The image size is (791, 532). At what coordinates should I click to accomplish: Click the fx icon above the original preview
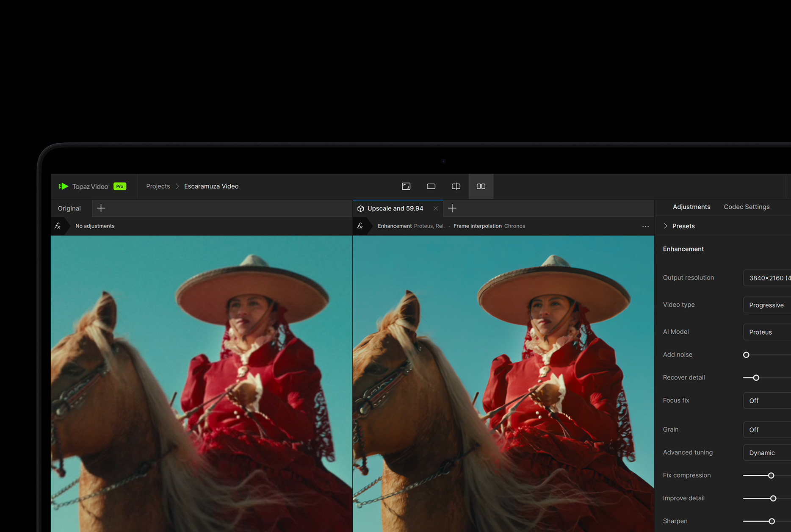[x=58, y=226]
